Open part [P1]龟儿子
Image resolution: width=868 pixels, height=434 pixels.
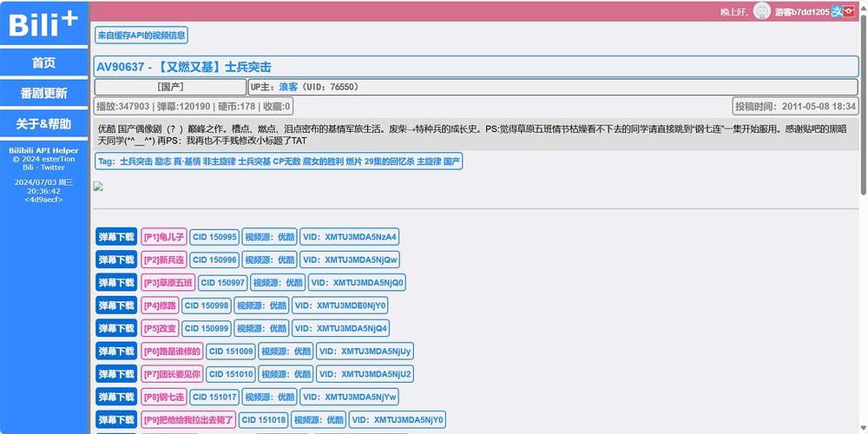163,237
